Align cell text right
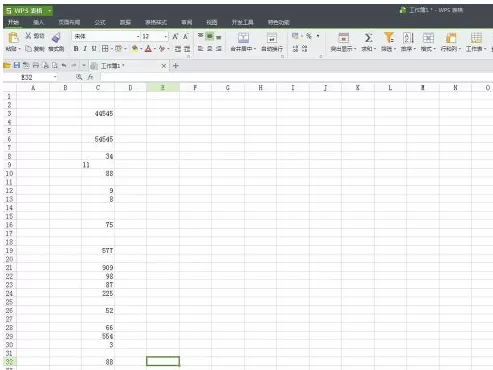 [219, 49]
